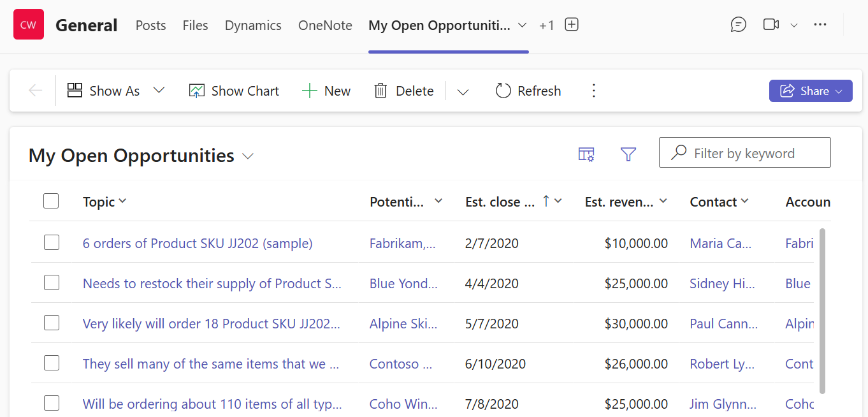Select all rows with the header checkbox
868x417 pixels.
coord(51,200)
